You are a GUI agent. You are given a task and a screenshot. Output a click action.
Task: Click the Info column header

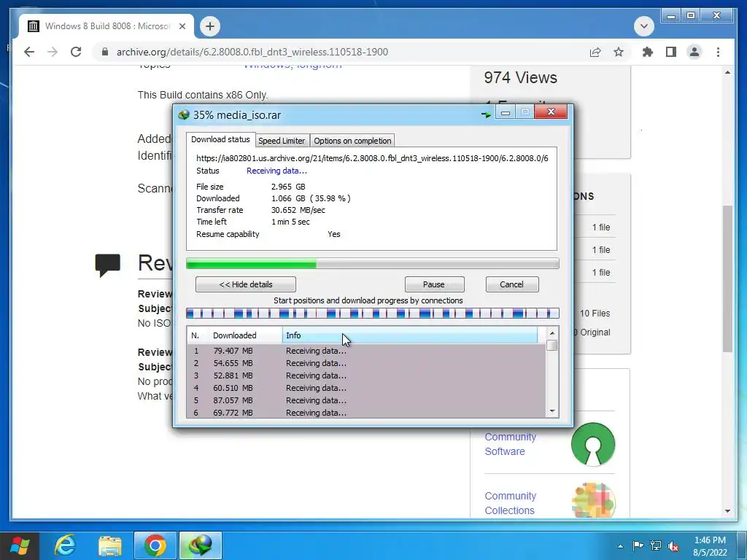tap(410, 335)
